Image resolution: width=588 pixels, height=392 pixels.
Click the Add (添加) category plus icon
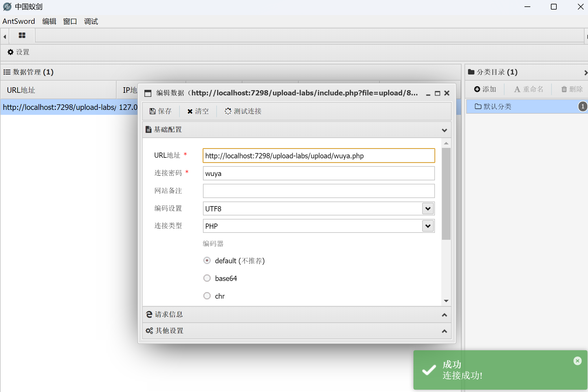point(477,89)
